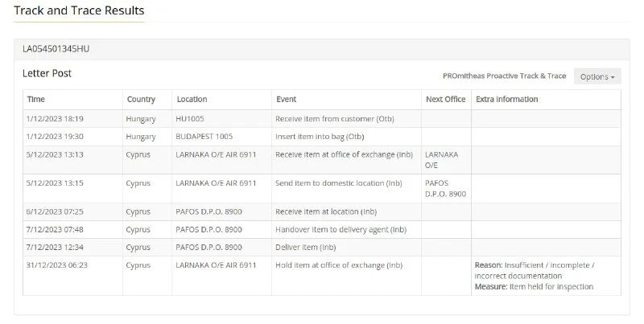The height and width of the screenshot is (324, 644).
Task: Click the Country column header
Action: (x=141, y=100)
